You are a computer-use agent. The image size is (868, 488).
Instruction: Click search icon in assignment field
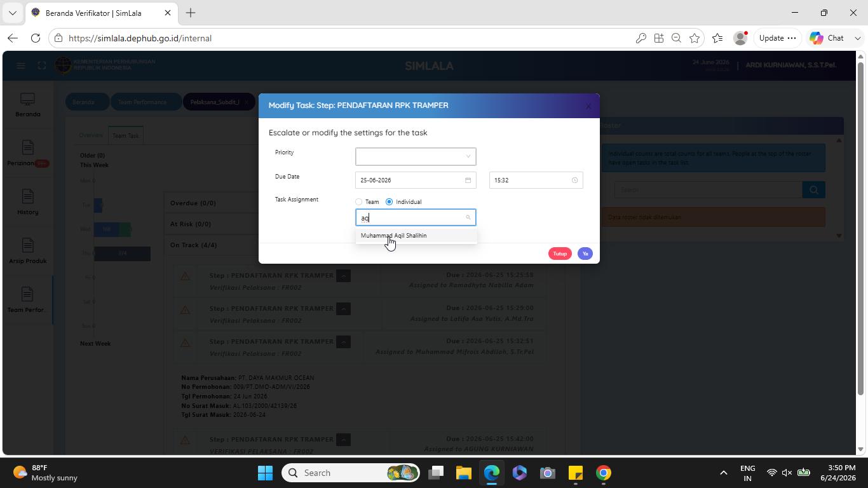pyautogui.click(x=468, y=218)
